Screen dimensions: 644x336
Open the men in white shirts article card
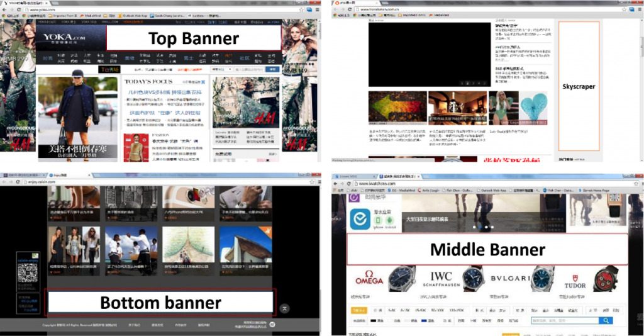pos(131,250)
